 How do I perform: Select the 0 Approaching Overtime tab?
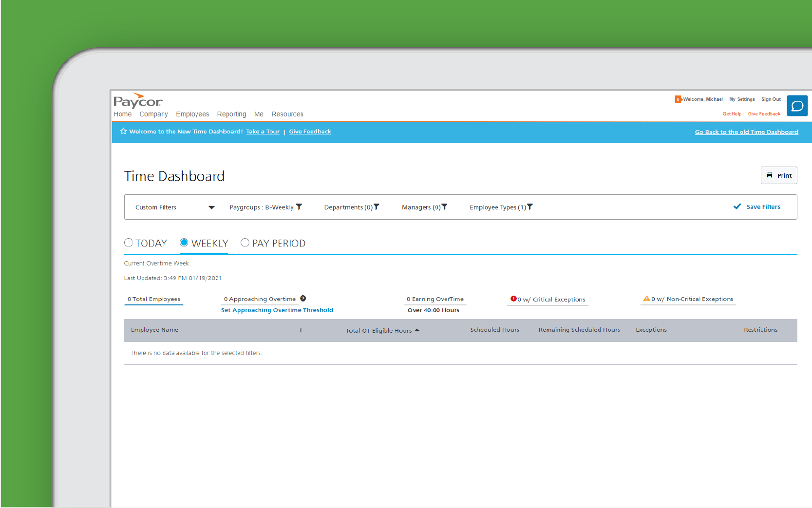(260, 299)
